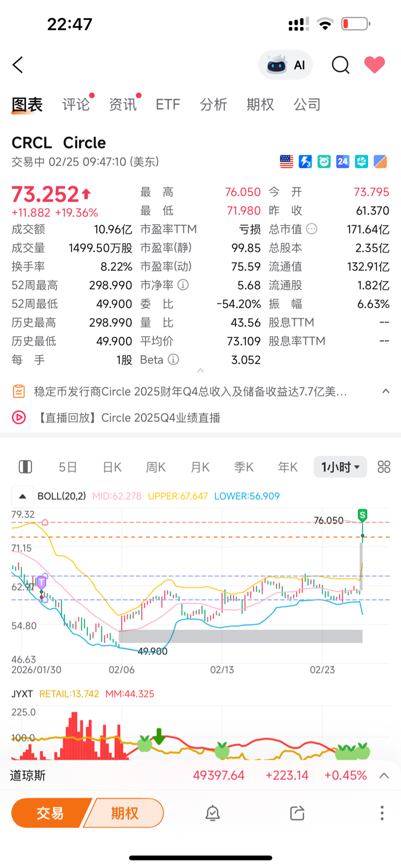Open price alert bell icon
Image resolution: width=401 pixels, height=868 pixels.
coord(213,813)
